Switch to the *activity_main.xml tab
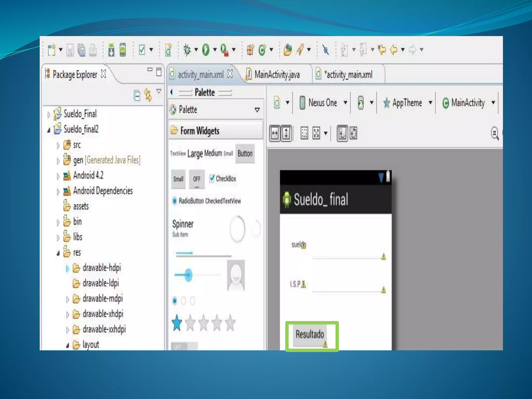Image resolution: width=532 pixels, height=399 pixels. [x=349, y=75]
